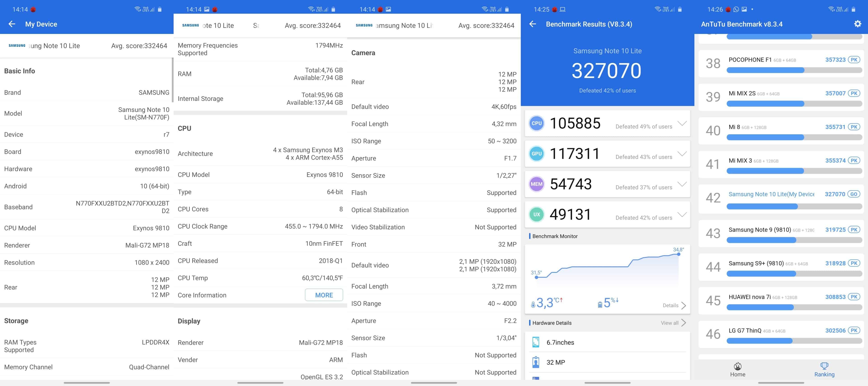Tap the 32 MP camera hardware icon
This screenshot has width=868, height=386.
(536, 362)
